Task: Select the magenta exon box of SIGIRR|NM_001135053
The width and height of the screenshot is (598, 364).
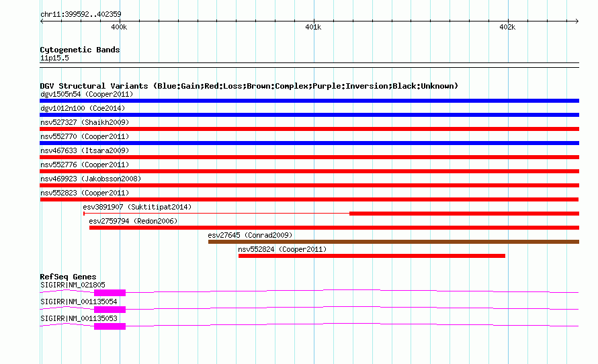Action: pyautogui.click(x=110, y=326)
